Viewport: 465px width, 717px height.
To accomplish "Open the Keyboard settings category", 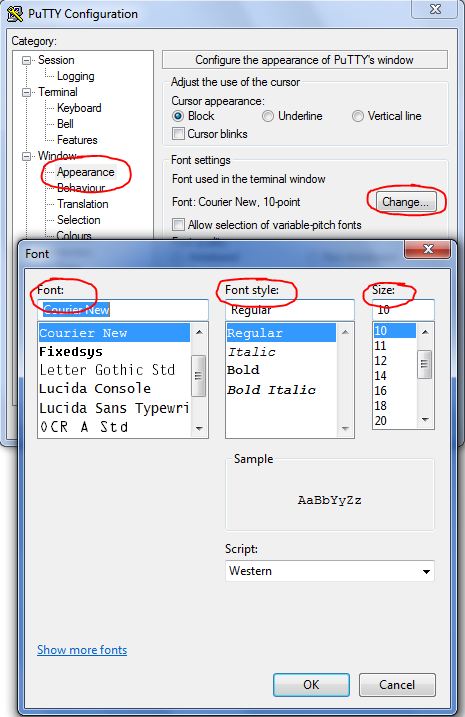I will [79, 108].
